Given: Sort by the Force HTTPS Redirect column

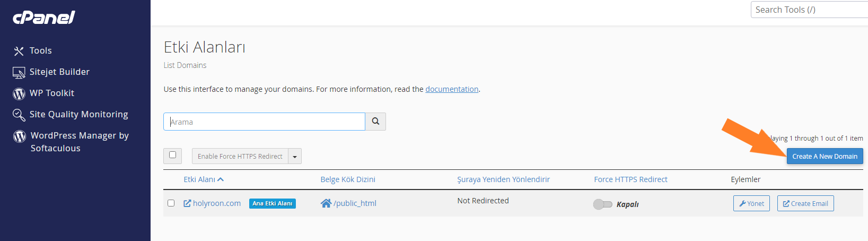Looking at the screenshot, I should pyautogui.click(x=630, y=179).
